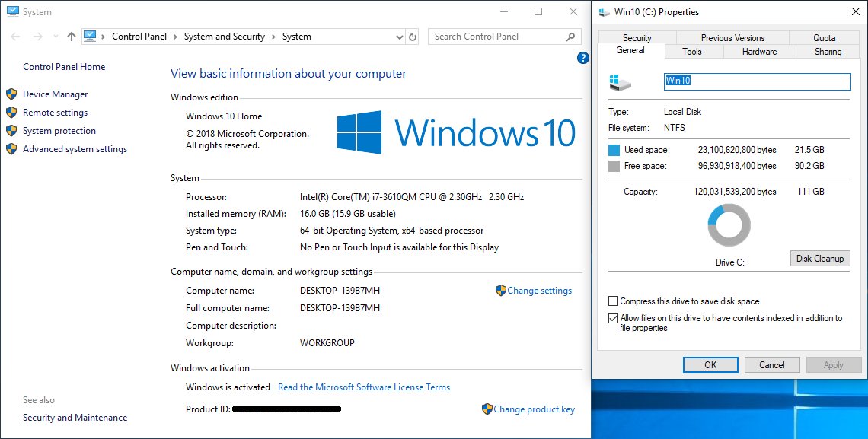This screenshot has height=439, width=868.
Task: Click the Back arrow in System window
Action: (x=15, y=37)
